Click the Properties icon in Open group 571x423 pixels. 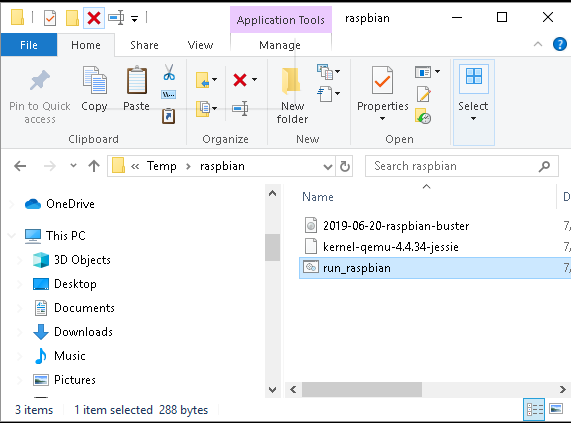click(382, 80)
